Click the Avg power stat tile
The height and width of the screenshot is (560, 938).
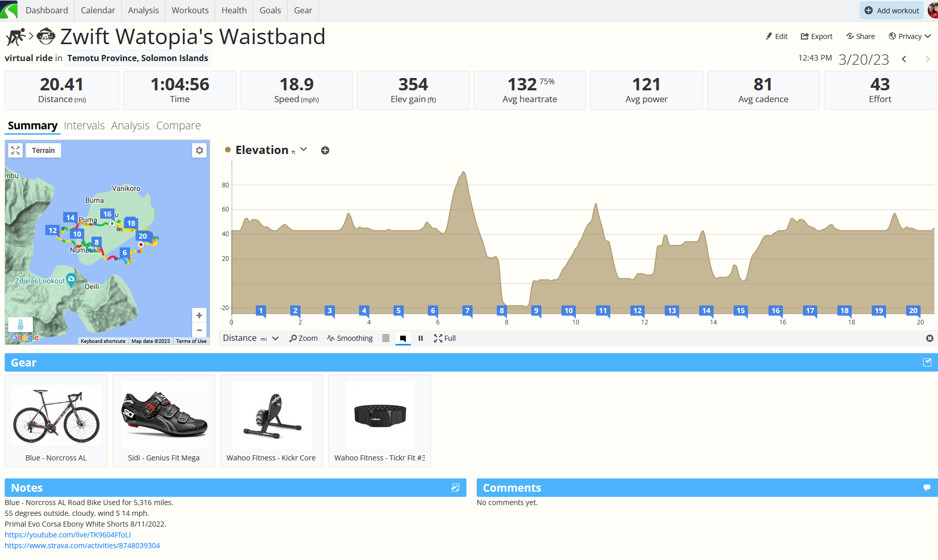point(646,90)
